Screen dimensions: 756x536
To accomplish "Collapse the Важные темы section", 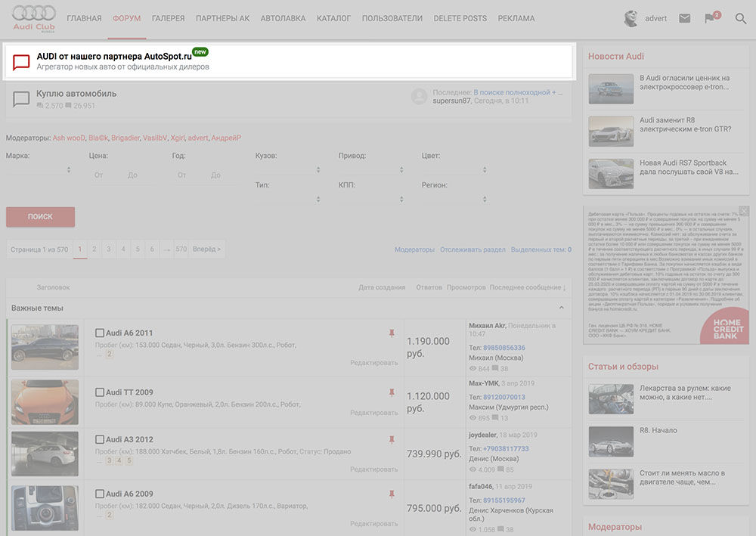I will tap(561, 308).
